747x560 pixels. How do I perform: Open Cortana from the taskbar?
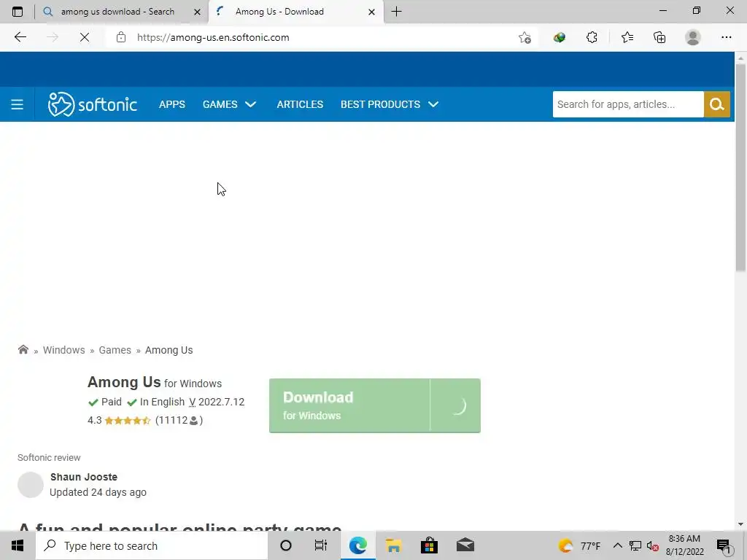(285, 545)
